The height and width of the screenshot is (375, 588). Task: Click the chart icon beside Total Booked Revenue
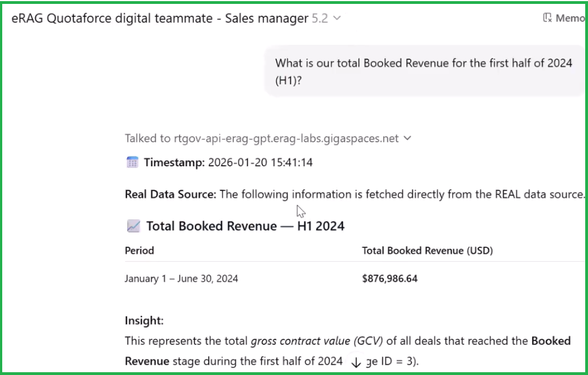[x=133, y=226]
